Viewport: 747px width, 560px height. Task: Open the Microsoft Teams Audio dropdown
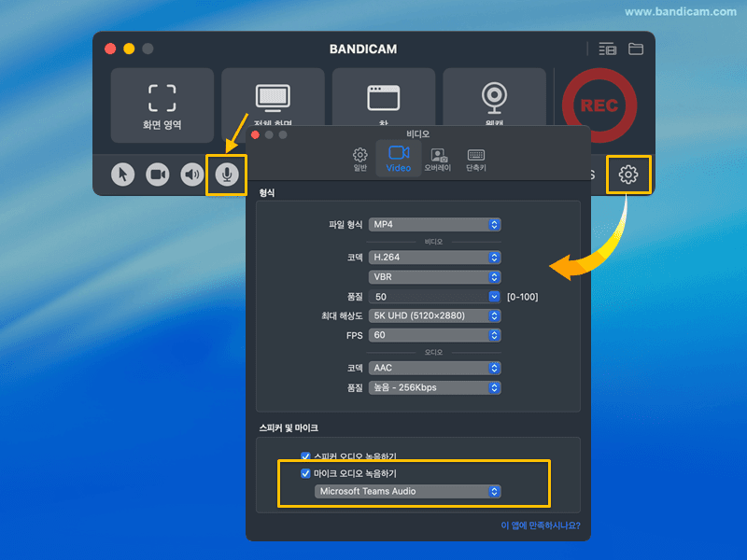click(408, 491)
